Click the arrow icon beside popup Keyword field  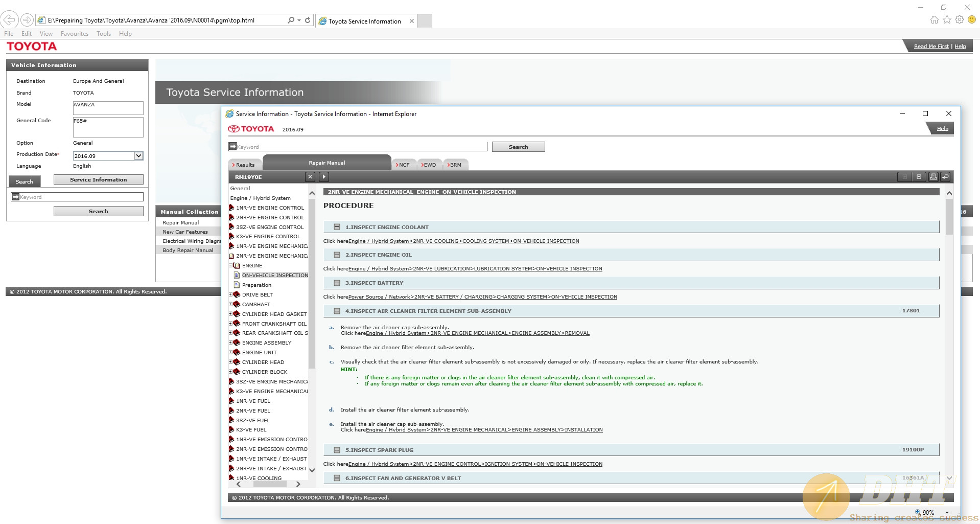232,146
